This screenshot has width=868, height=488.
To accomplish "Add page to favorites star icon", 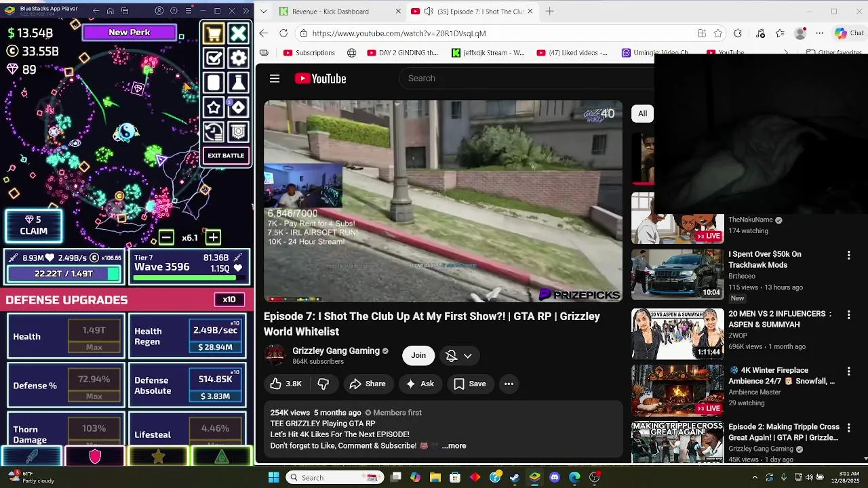I will pyautogui.click(x=718, y=33).
